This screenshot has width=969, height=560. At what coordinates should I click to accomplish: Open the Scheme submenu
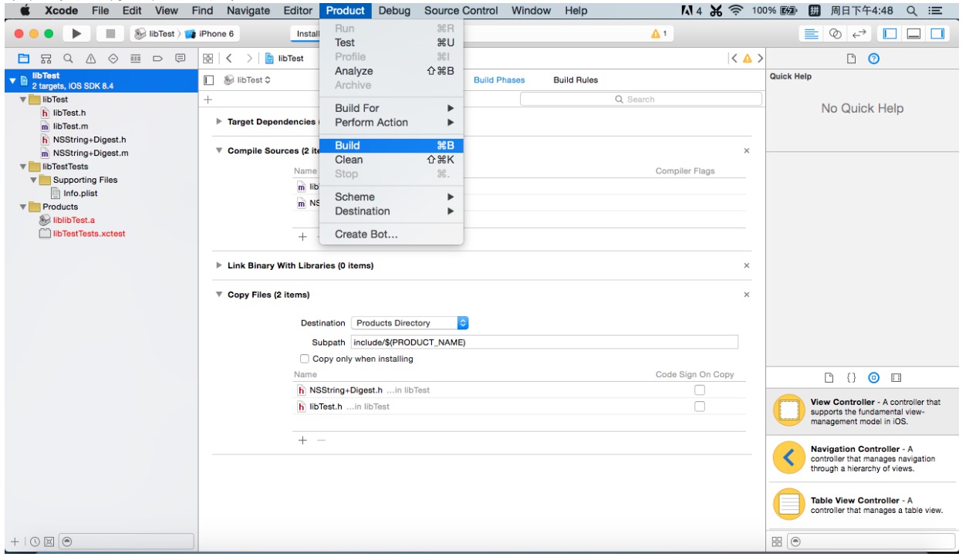coord(391,197)
